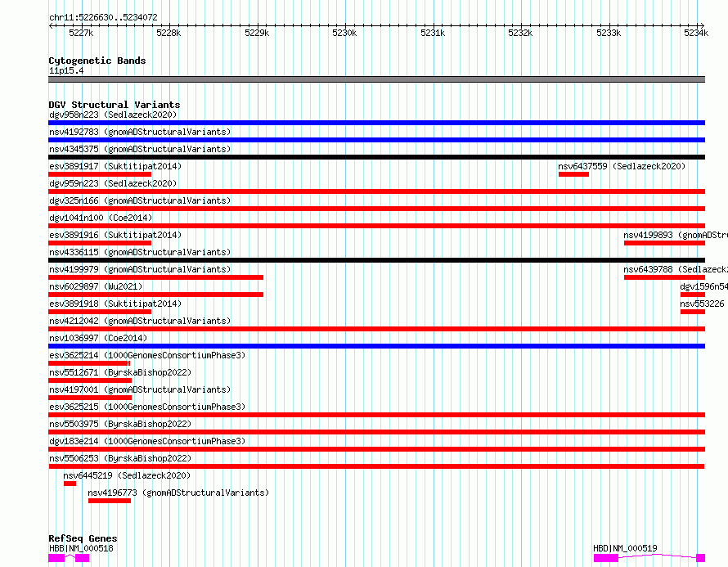728x567 pixels.
Task: Click the 5234k ruler label
Action: (x=696, y=33)
